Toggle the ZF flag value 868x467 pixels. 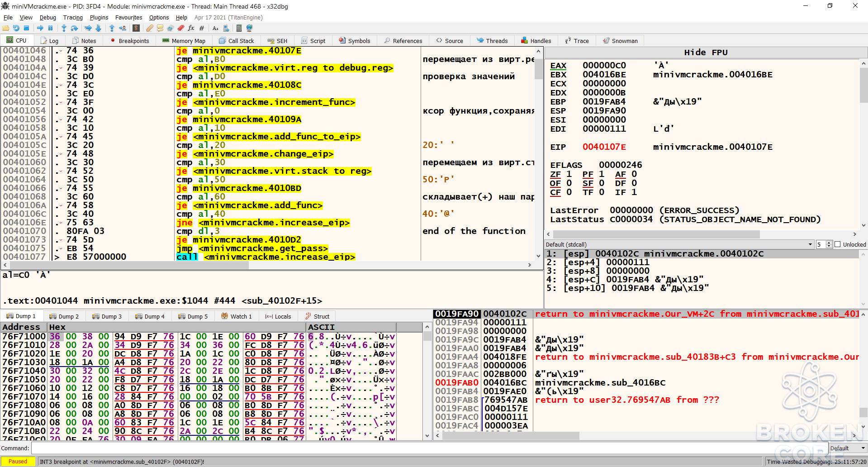click(569, 174)
